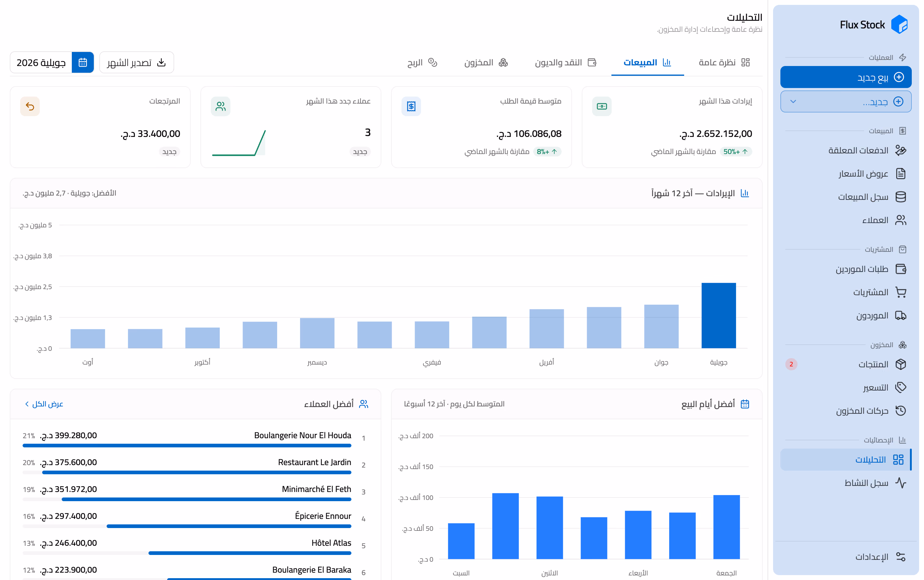
Task: Click the بيع جديد new sale button
Action: tap(845, 77)
